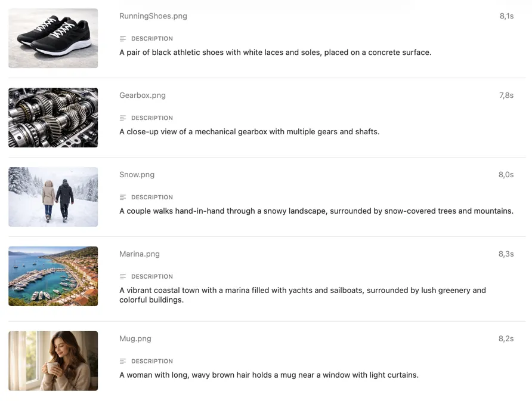
Task: Open the snowy couple thumbnail
Action: (53, 197)
